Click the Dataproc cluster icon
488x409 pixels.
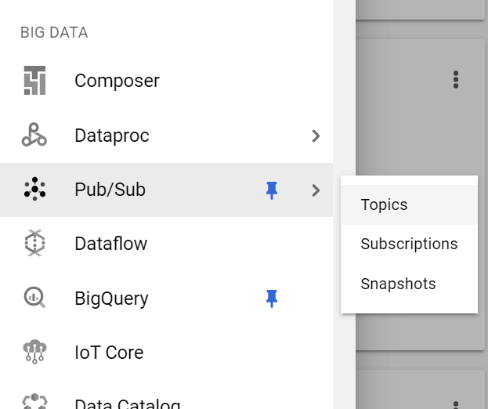34,135
